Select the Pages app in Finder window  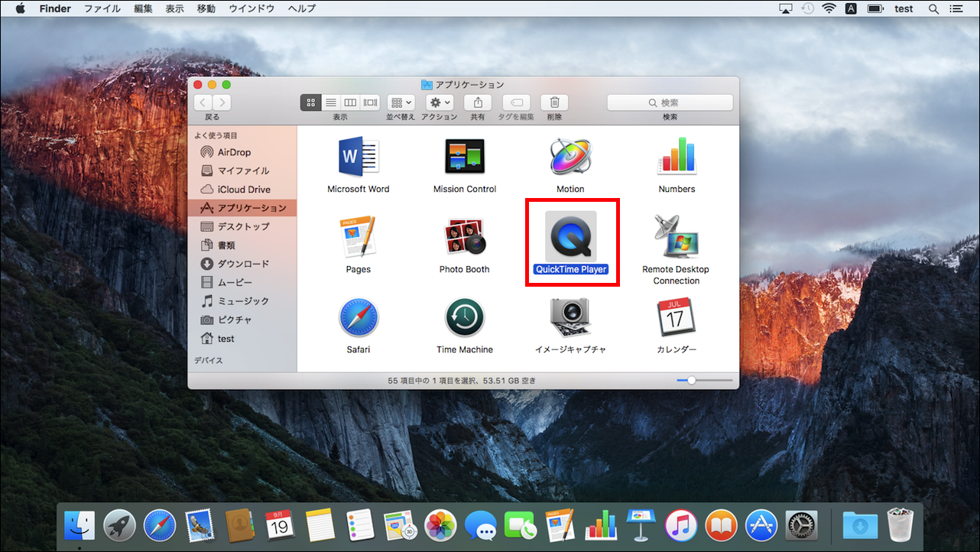coord(358,237)
